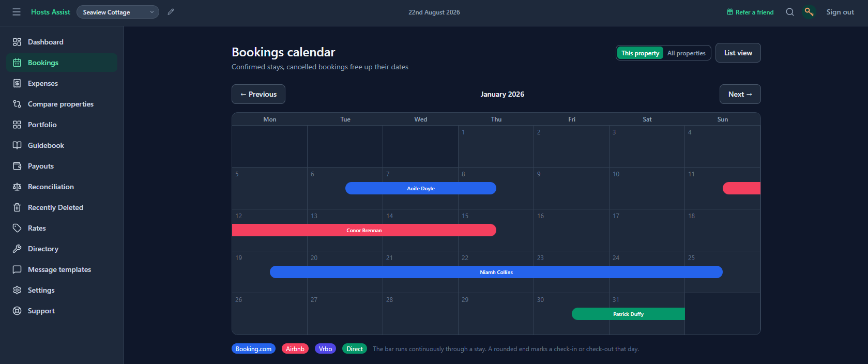Open the Conor Brennan booking bar

click(x=364, y=230)
